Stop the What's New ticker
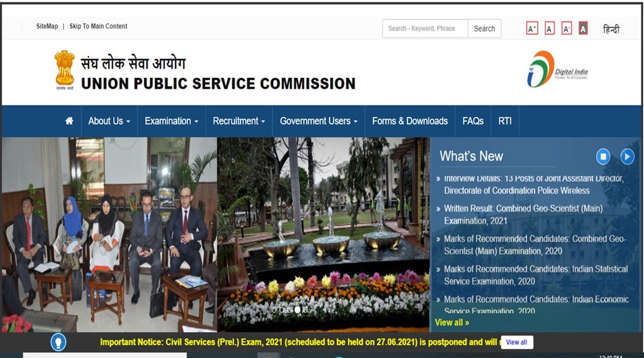The width and height of the screenshot is (644, 358). click(603, 156)
